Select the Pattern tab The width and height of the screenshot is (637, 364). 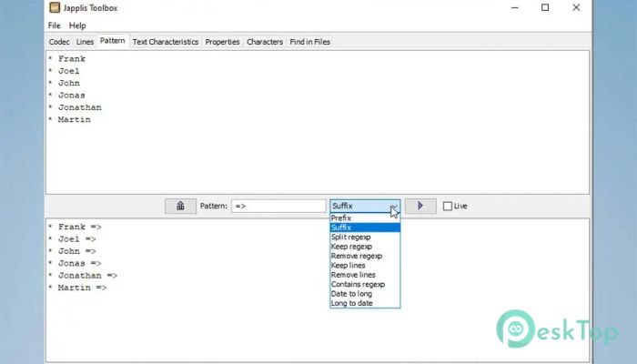click(x=113, y=41)
